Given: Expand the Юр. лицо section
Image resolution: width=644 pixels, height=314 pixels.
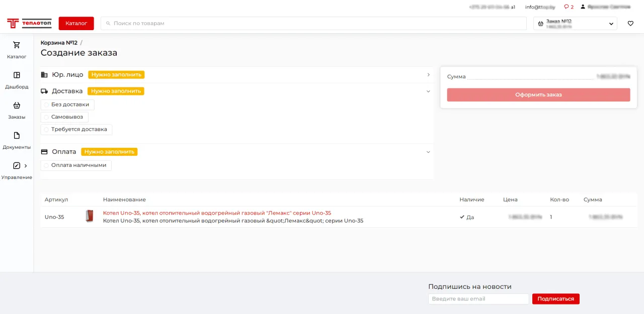Looking at the screenshot, I should pos(428,75).
